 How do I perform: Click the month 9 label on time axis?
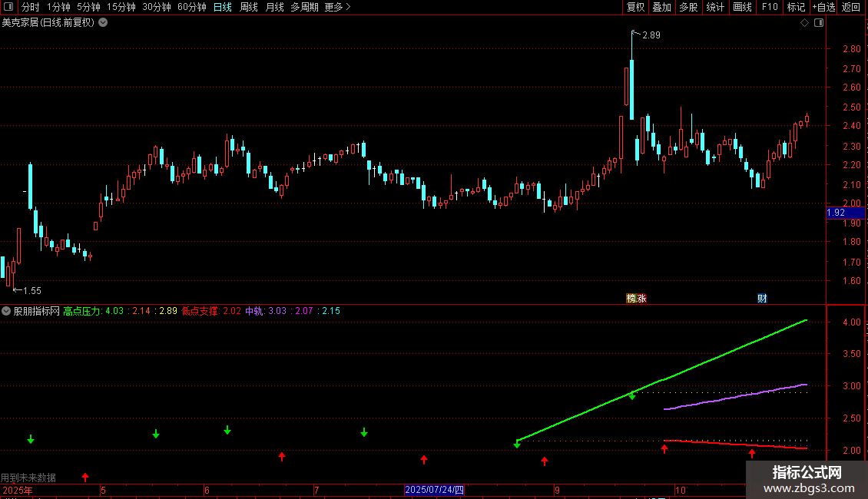(x=558, y=490)
